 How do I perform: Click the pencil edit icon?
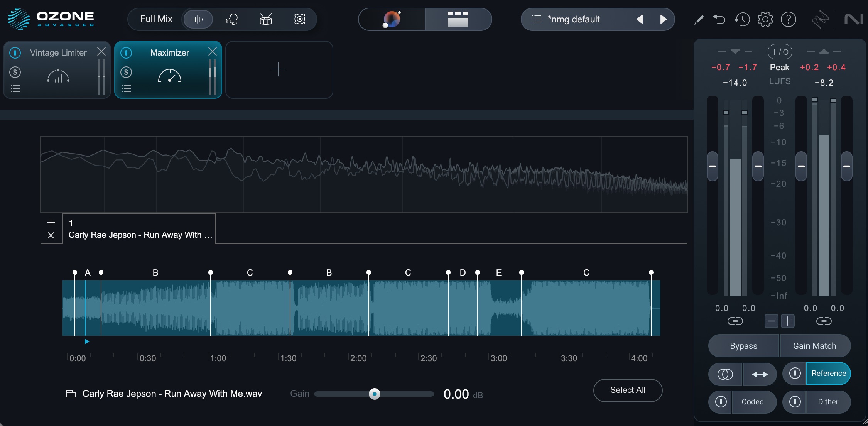click(x=699, y=19)
